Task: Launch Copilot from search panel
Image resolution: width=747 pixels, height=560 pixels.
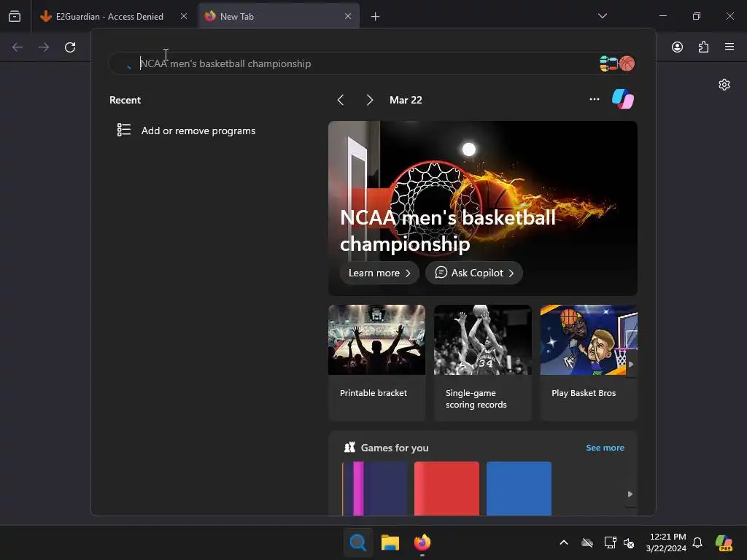Action: click(623, 99)
